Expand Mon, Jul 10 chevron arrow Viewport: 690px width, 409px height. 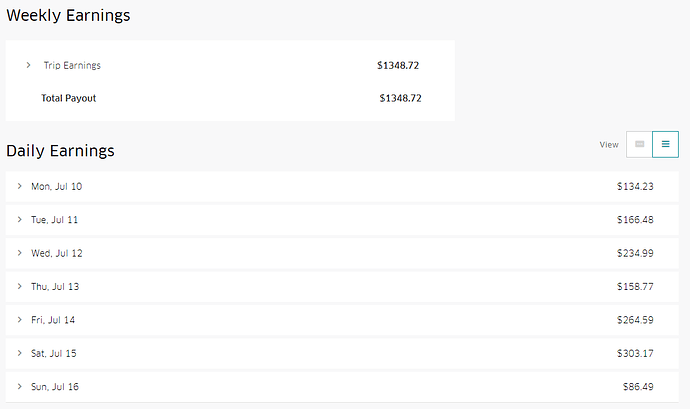coord(19,186)
